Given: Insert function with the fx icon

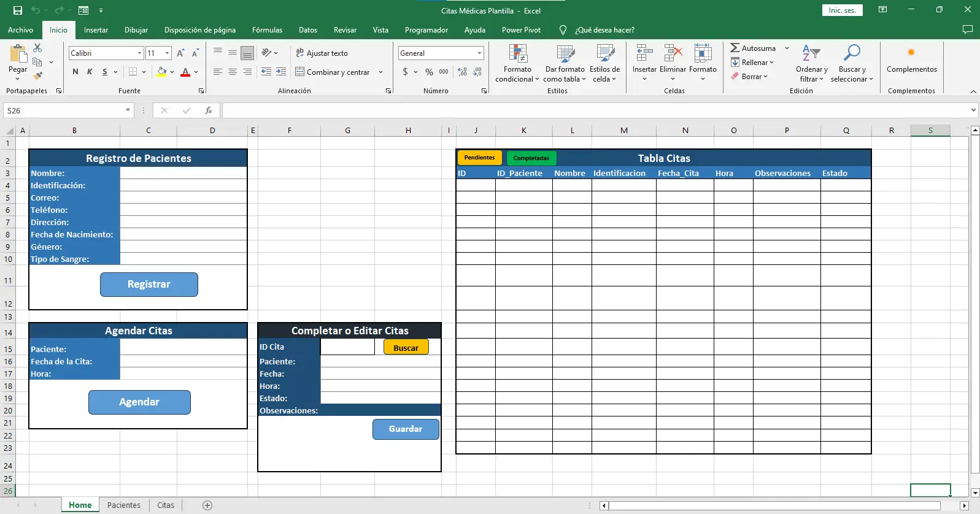Looking at the screenshot, I should (x=209, y=110).
